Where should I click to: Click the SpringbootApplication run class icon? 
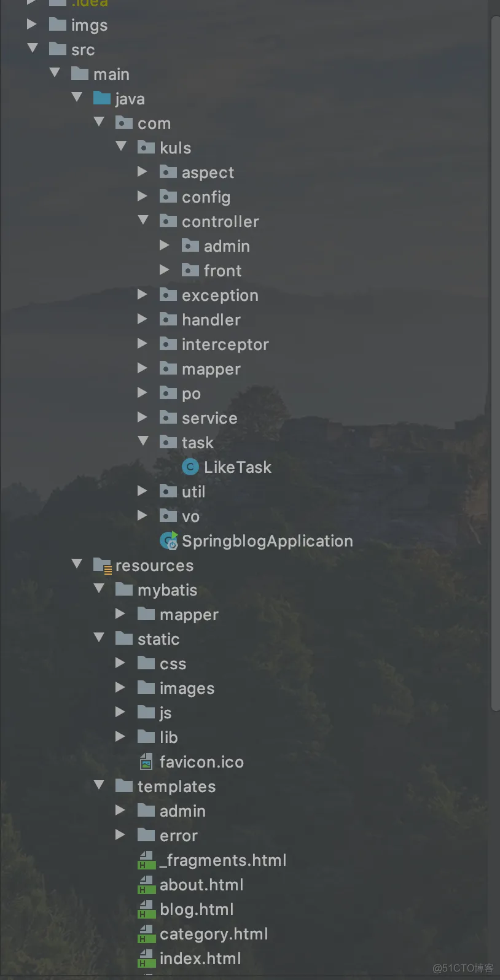click(x=168, y=541)
